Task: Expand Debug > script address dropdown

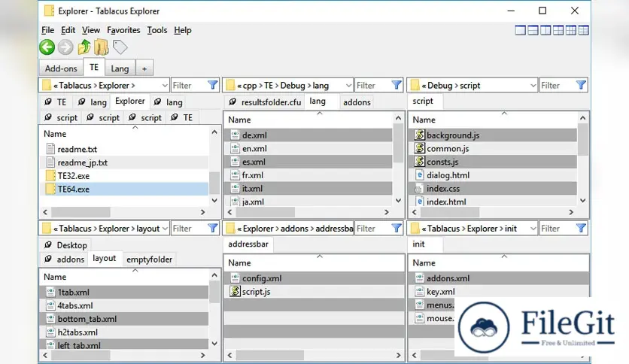Action: [x=533, y=86]
